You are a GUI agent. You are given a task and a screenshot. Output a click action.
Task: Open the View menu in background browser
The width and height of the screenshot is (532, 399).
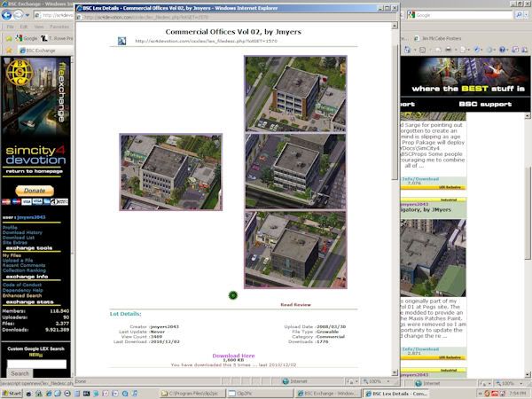(x=39, y=27)
